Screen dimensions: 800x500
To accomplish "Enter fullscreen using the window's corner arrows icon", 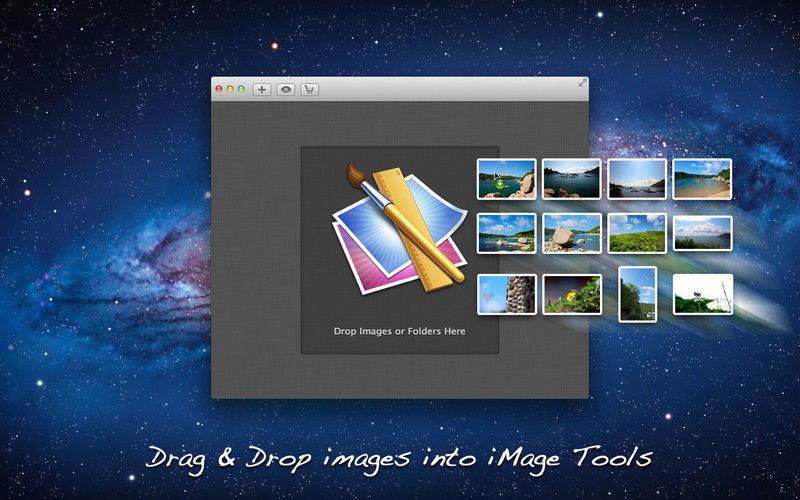I will click(x=582, y=84).
